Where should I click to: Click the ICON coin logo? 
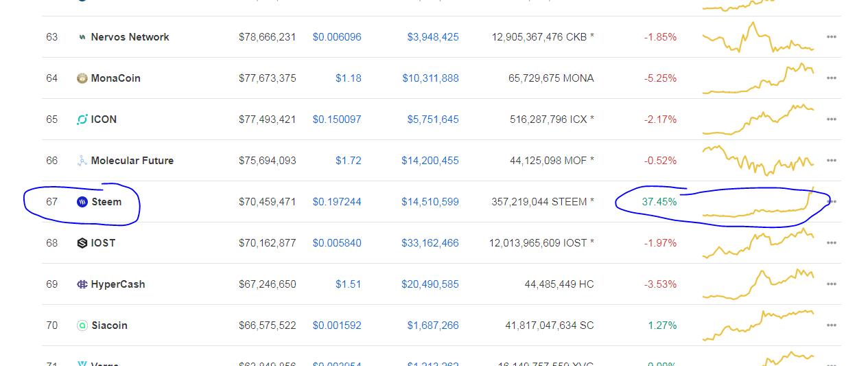[x=82, y=119]
